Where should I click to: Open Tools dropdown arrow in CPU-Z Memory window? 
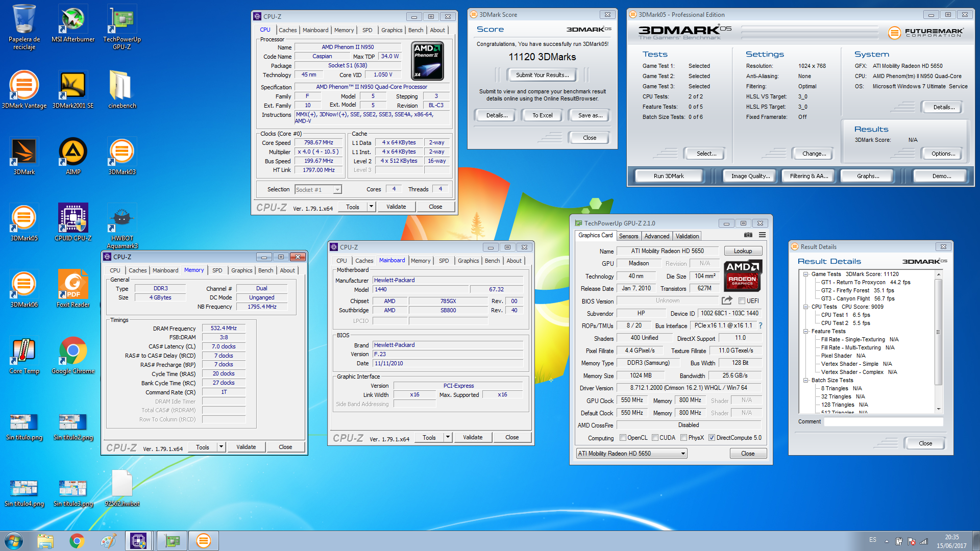click(221, 447)
